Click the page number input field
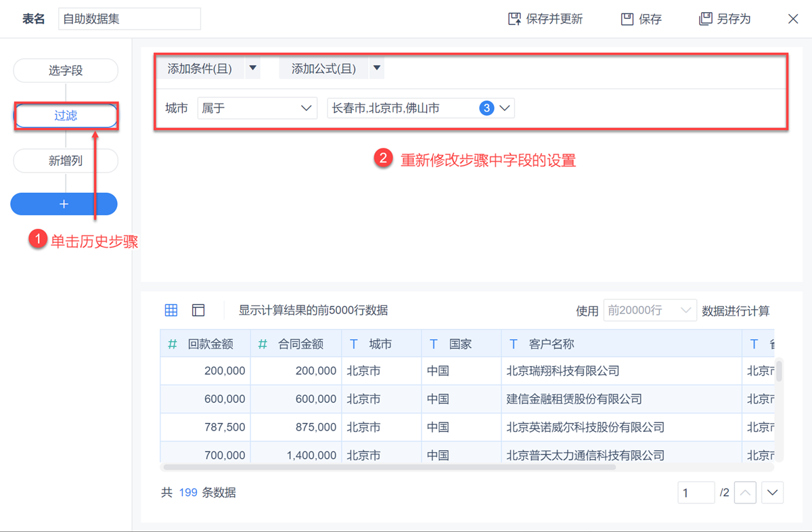Viewport: 812px width, 532px height. [696, 493]
